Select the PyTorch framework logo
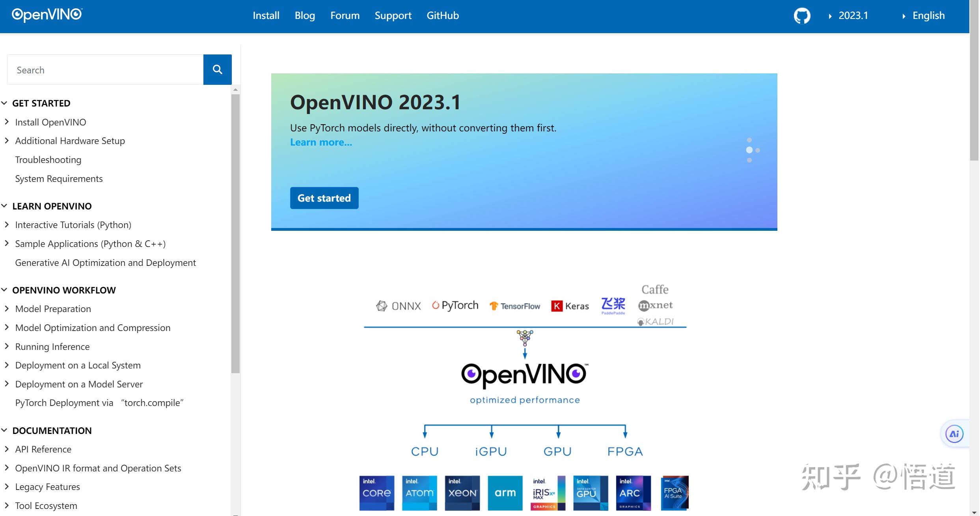The width and height of the screenshot is (980, 516). coord(455,305)
